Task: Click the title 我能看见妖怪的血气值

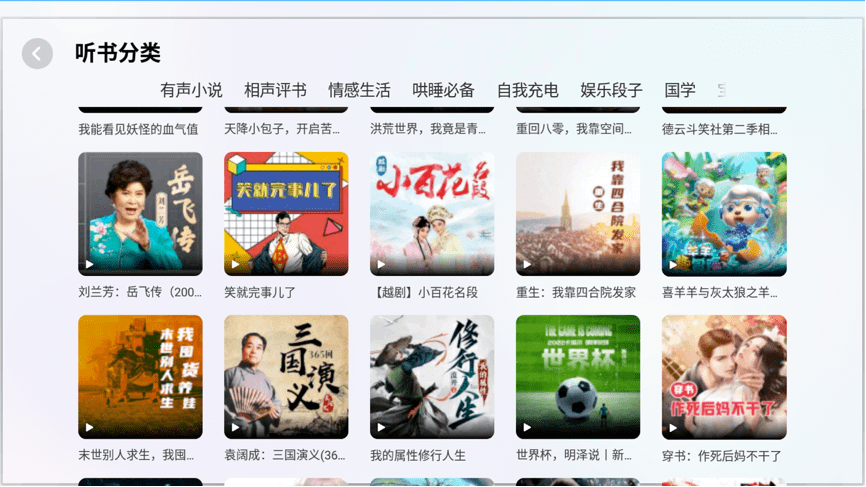Action: pyautogui.click(x=138, y=129)
